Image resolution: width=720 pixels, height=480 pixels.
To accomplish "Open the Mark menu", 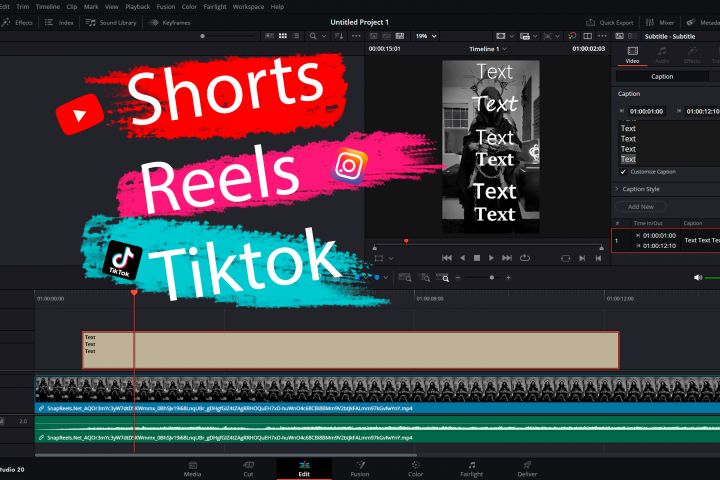I will coord(91,7).
